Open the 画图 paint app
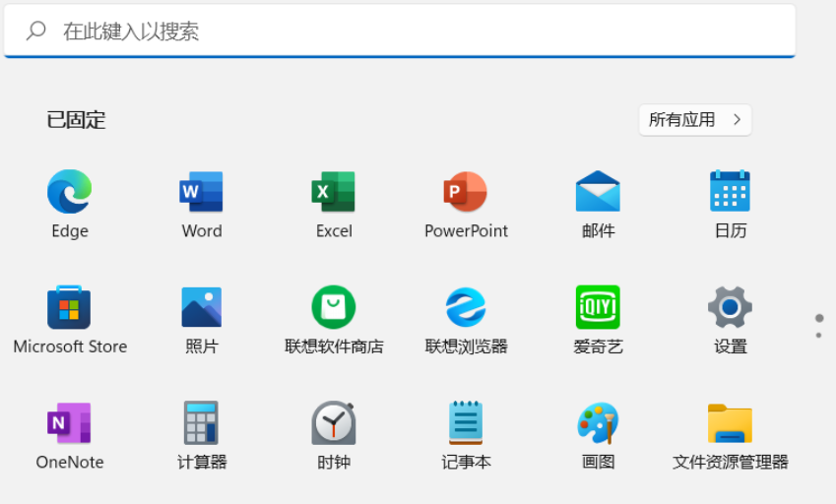 pyautogui.click(x=598, y=423)
